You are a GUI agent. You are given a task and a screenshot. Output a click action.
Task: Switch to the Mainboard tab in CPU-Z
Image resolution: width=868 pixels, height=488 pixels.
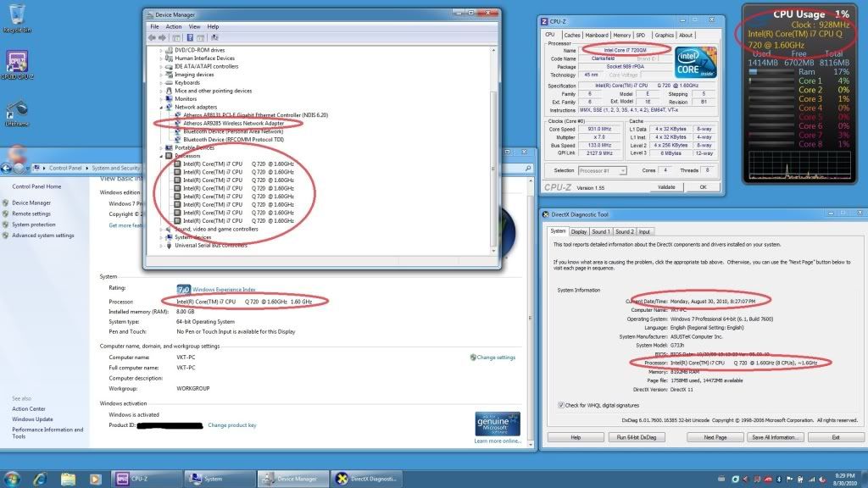tap(596, 35)
